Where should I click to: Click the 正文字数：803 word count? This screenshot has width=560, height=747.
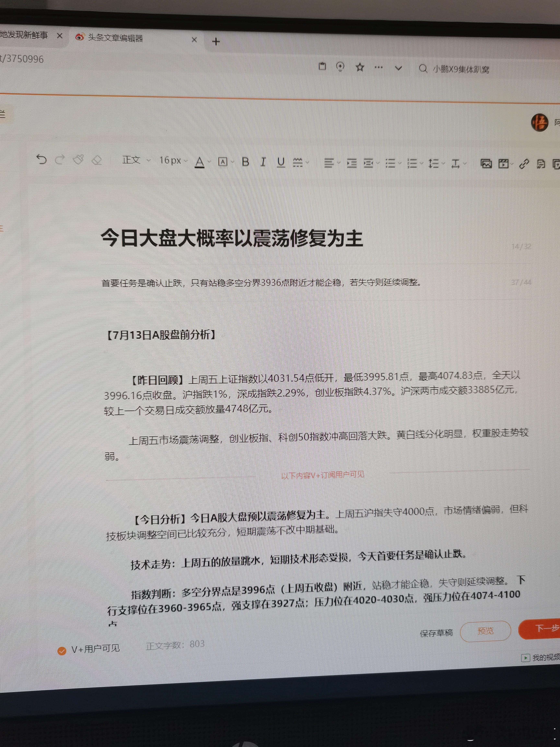175,645
